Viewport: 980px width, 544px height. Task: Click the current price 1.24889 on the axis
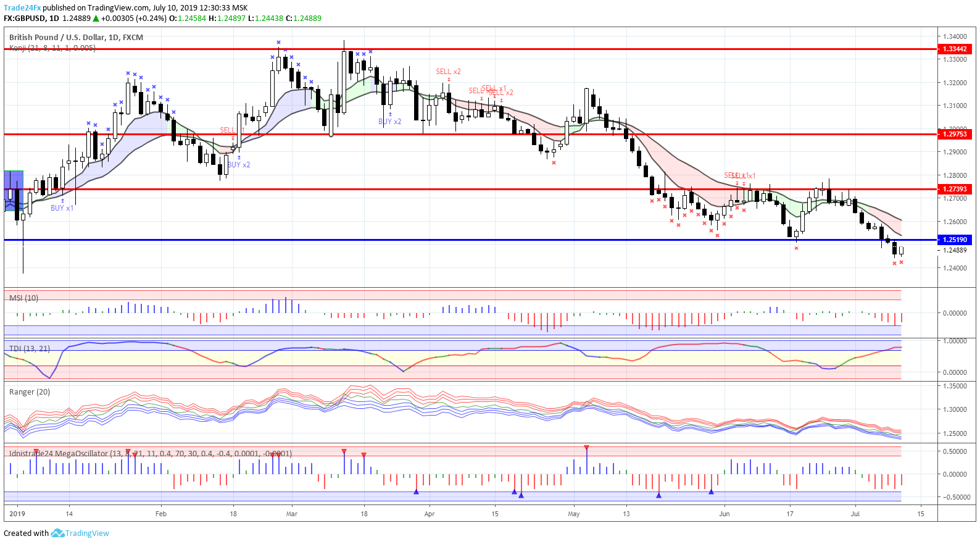(955, 250)
